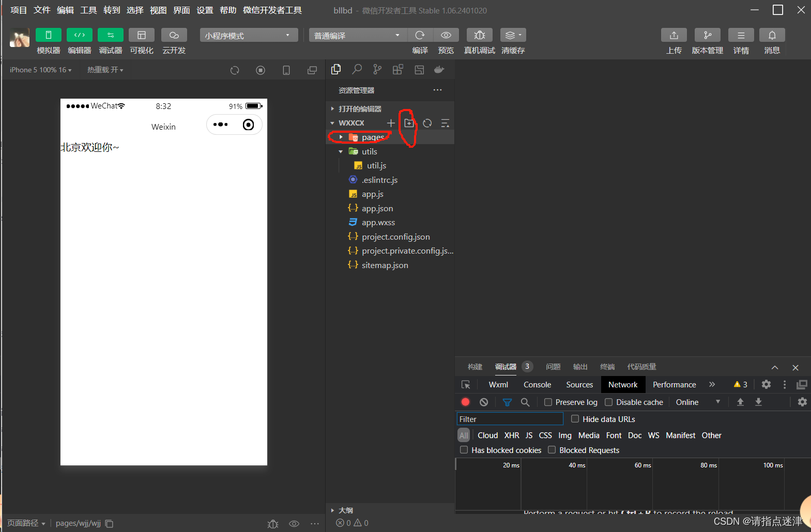Expand the outline (大纲) section
The height and width of the screenshot is (532, 811).
tap(343, 510)
